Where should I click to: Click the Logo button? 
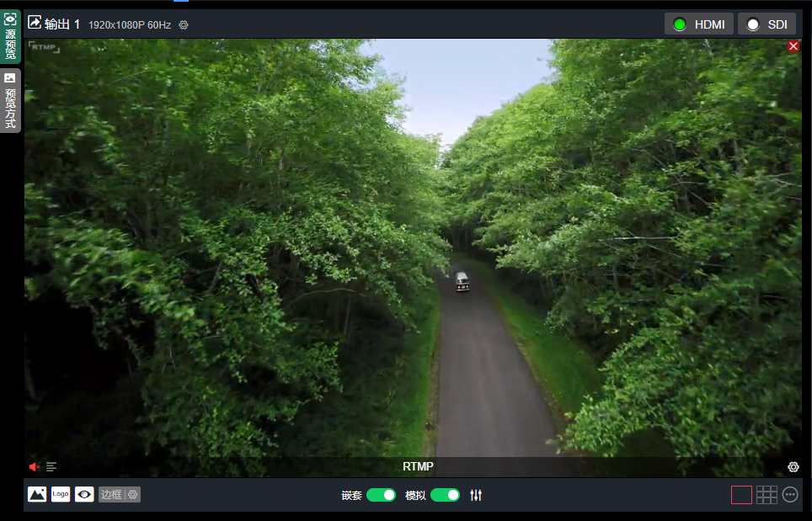coord(61,495)
